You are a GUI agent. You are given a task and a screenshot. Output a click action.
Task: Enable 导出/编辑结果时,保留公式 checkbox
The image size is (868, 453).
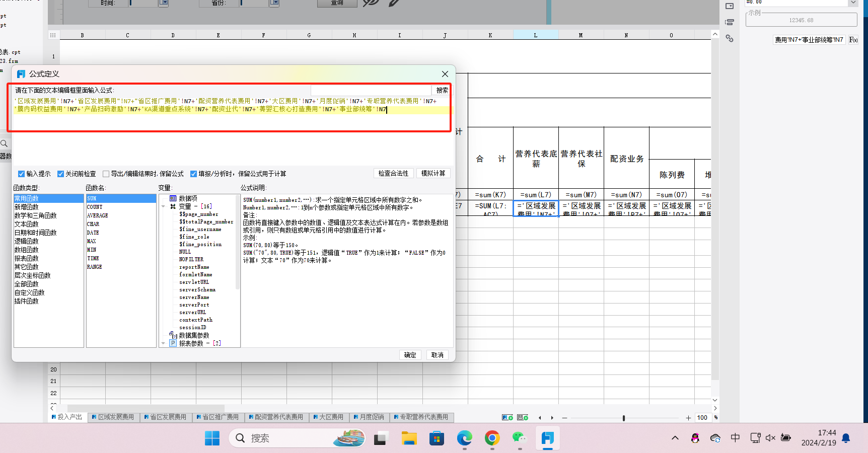point(106,174)
